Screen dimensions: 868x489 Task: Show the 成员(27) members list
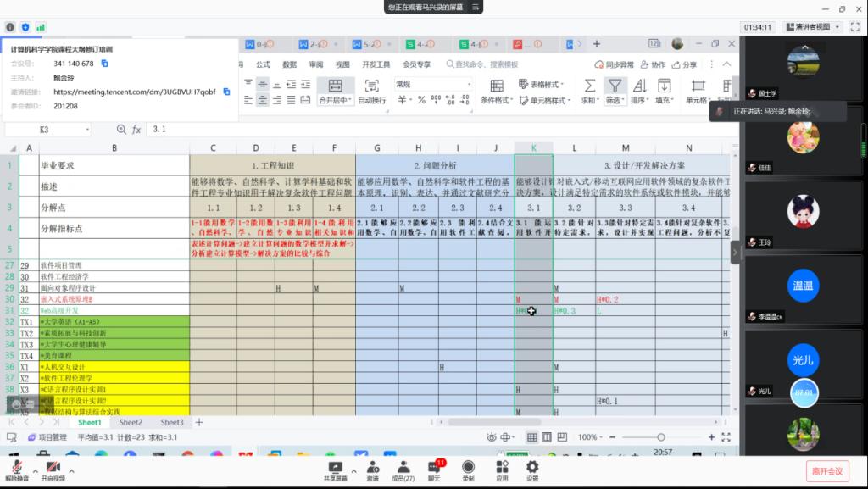click(x=403, y=470)
